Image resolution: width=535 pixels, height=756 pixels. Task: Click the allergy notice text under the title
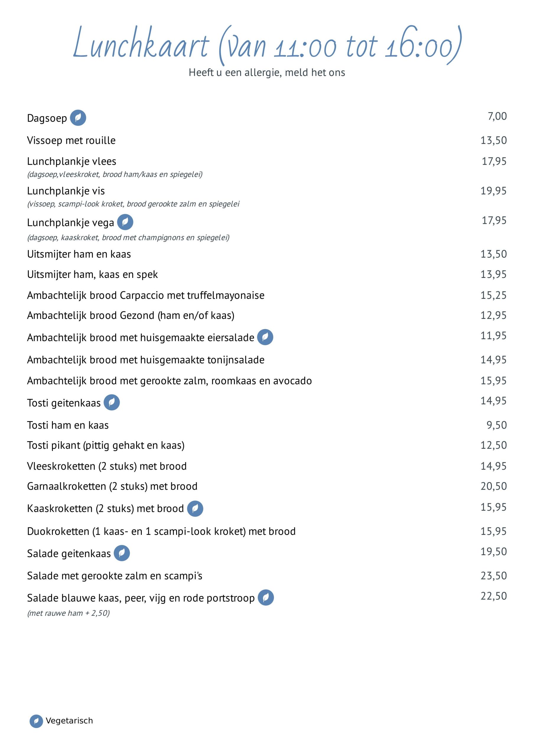pos(267,72)
